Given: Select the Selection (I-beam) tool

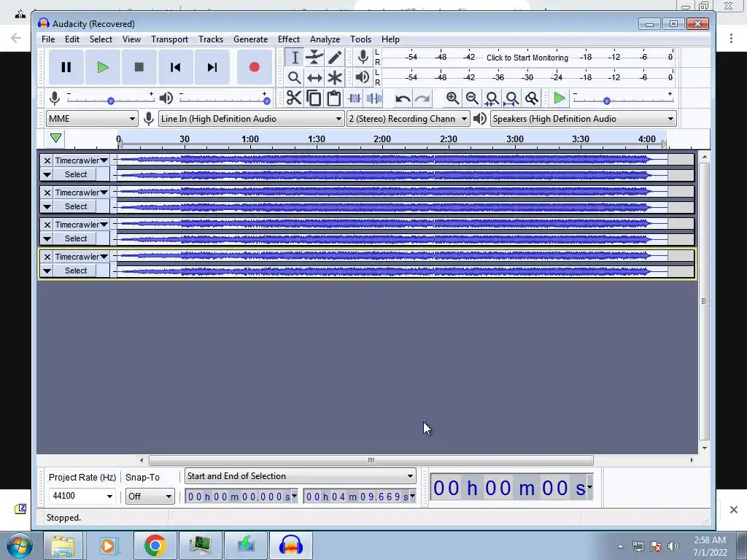Looking at the screenshot, I should click(x=295, y=58).
